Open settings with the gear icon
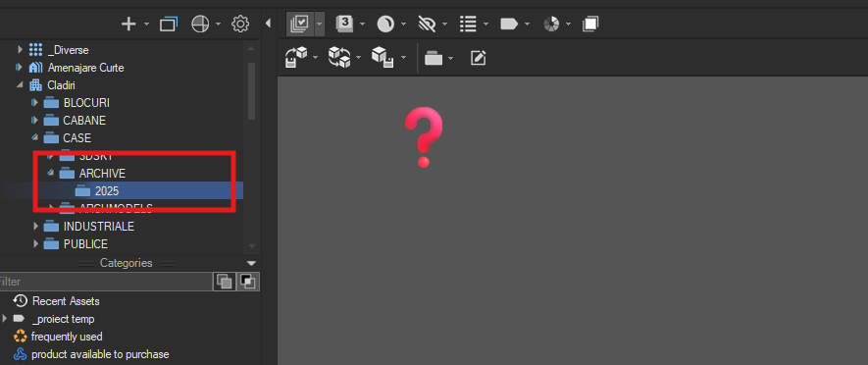 240,24
